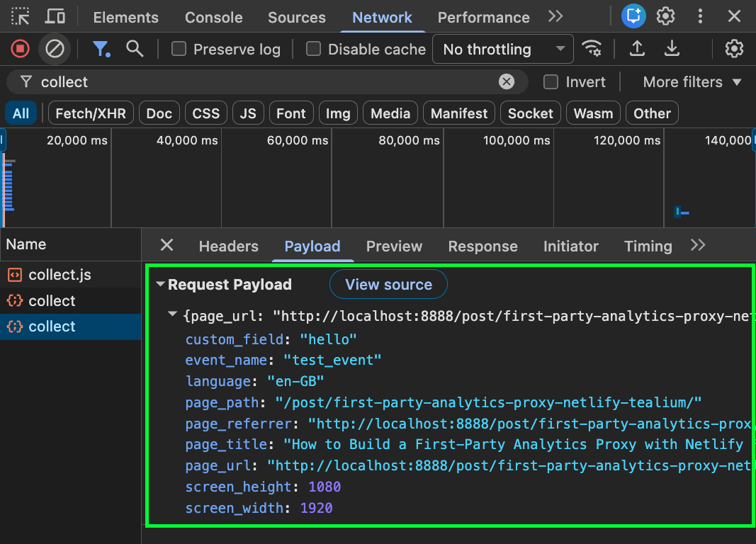Click the language "en-GB" entry
The width and height of the screenshot is (756, 544).
tap(254, 381)
